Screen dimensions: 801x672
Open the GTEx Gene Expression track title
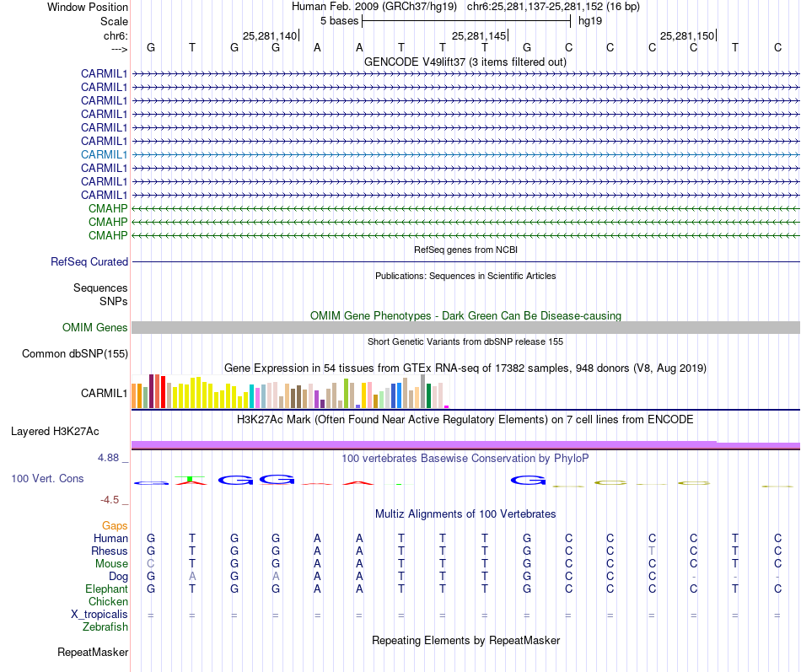click(465, 368)
